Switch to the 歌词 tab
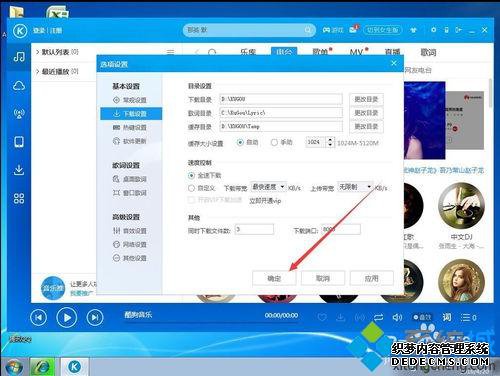Screen dimensions: 500x376 point(428,52)
